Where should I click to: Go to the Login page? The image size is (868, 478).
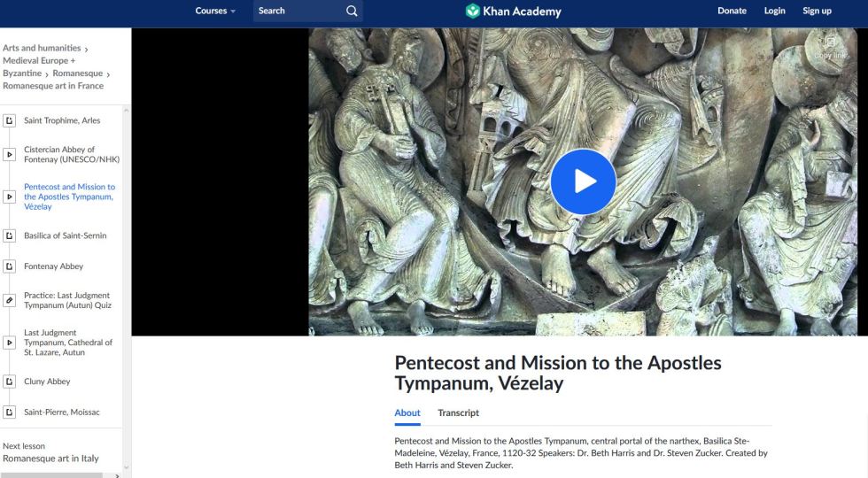pos(774,11)
